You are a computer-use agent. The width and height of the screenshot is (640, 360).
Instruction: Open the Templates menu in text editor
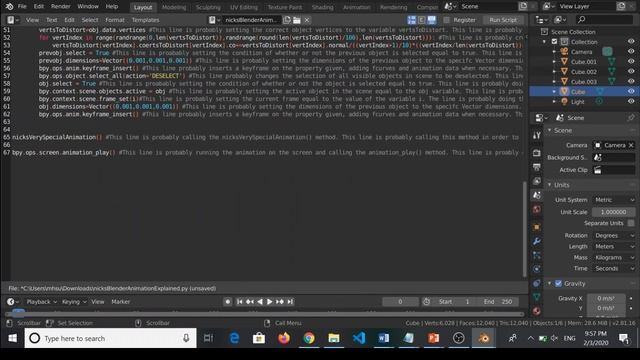click(145, 20)
